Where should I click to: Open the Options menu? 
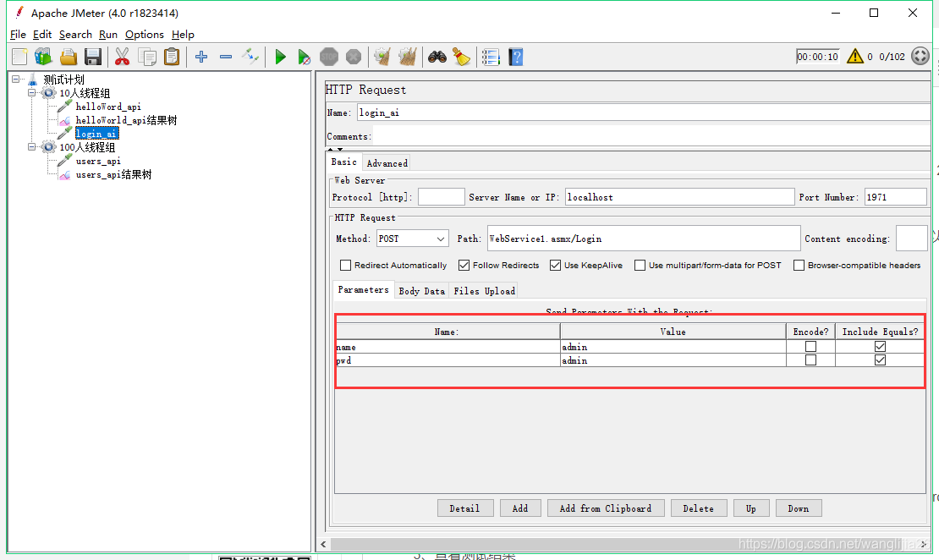[145, 34]
